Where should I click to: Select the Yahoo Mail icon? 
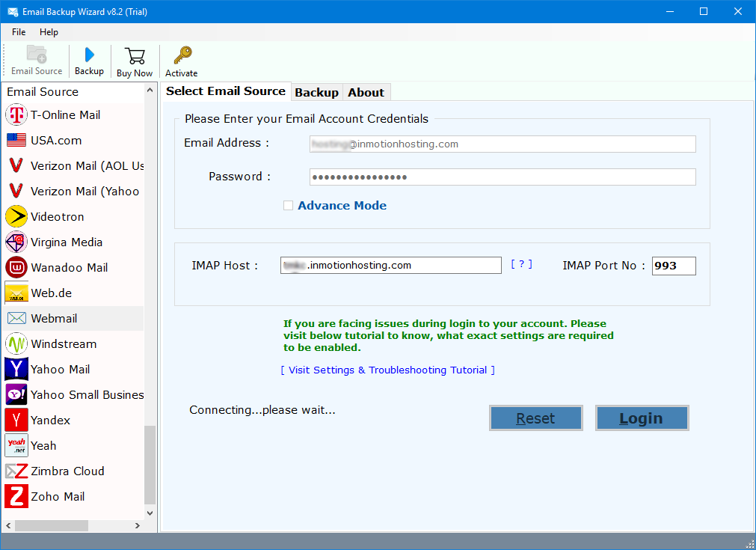[x=16, y=369]
